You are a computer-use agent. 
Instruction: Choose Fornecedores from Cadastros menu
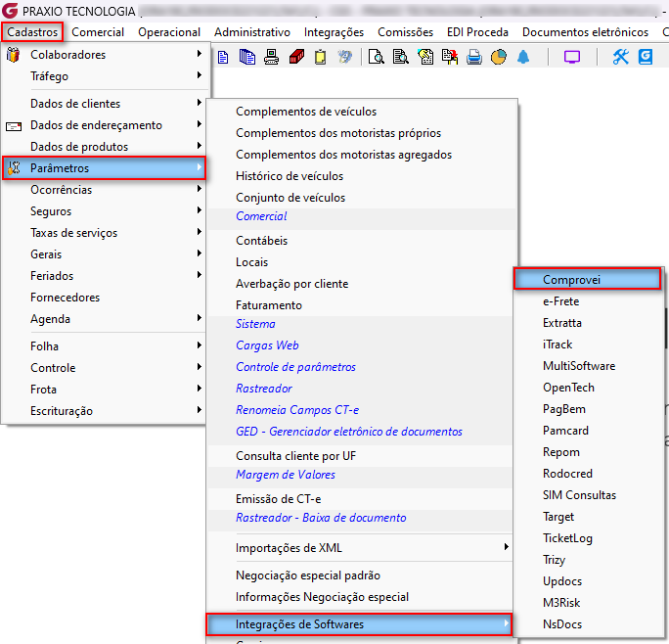(105, 298)
